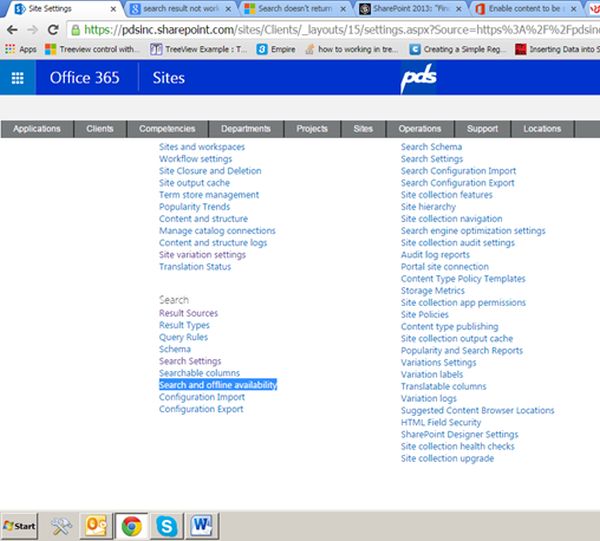This screenshot has height=541, width=600.
Task: Close the 'search result not work' tab
Action: [228, 9]
